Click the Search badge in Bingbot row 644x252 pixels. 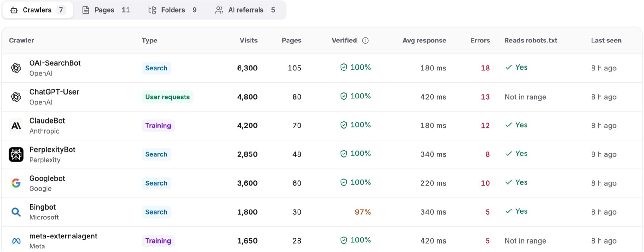pyautogui.click(x=156, y=212)
